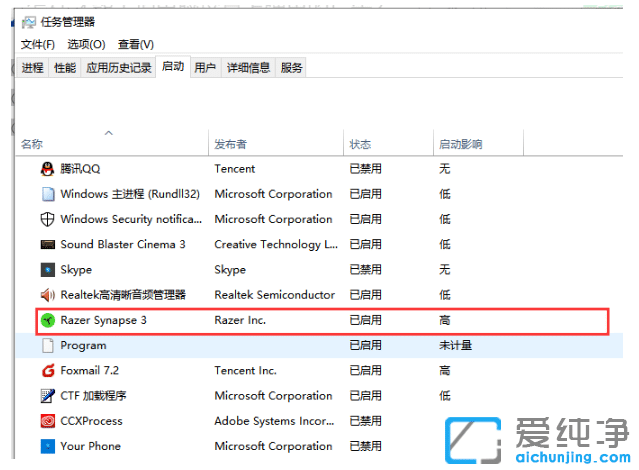639x470 pixels.
Task: Switch to the 进程 tab
Action: click(33, 68)
